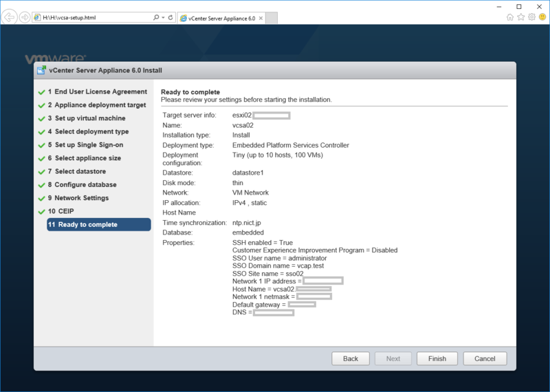The image size is (550, 392).
Task: Go to step 4 Select deployment type
Action: (88, 131)
